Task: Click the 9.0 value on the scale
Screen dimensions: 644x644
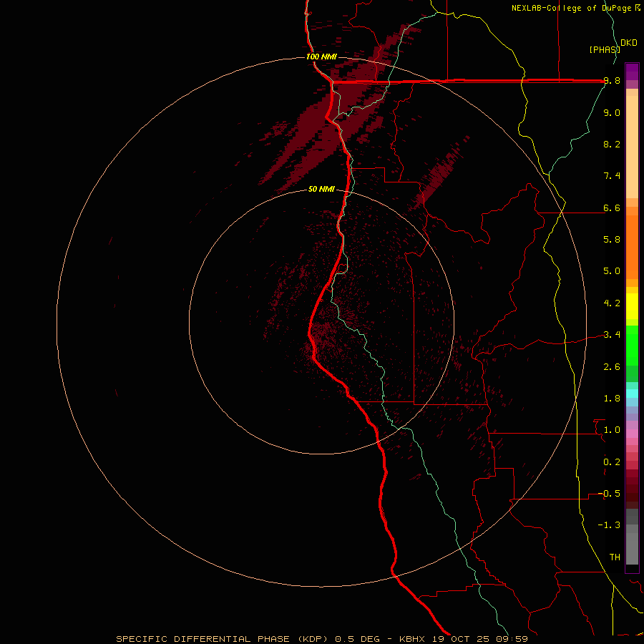Action: [612, 112]
